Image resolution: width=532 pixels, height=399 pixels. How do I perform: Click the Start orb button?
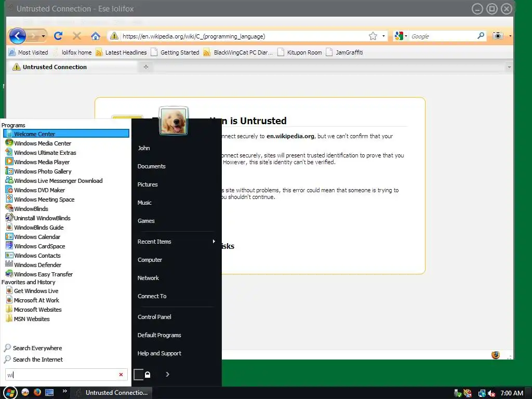point(10,393)
